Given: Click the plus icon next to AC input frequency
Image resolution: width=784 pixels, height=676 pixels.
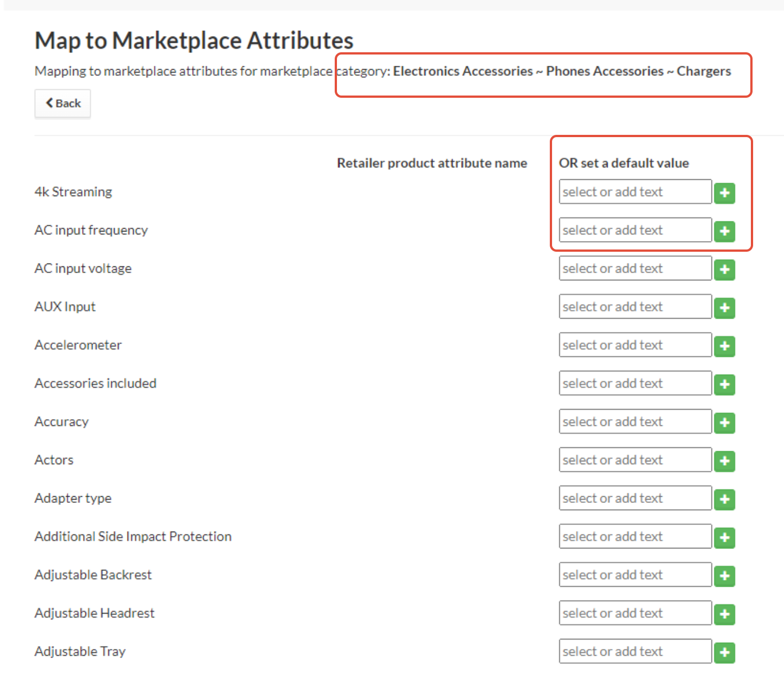Looking at the screenshot, I should point(724,231).
